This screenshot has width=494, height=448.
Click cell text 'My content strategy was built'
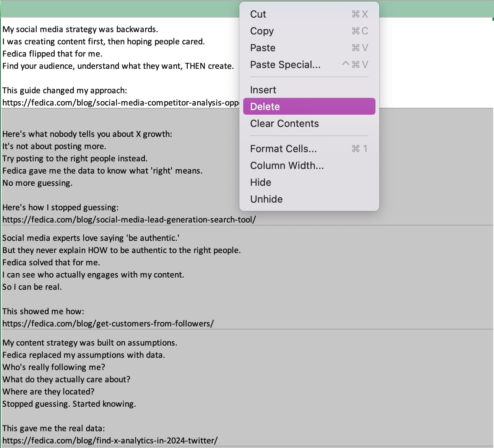[x=89, y=343]
